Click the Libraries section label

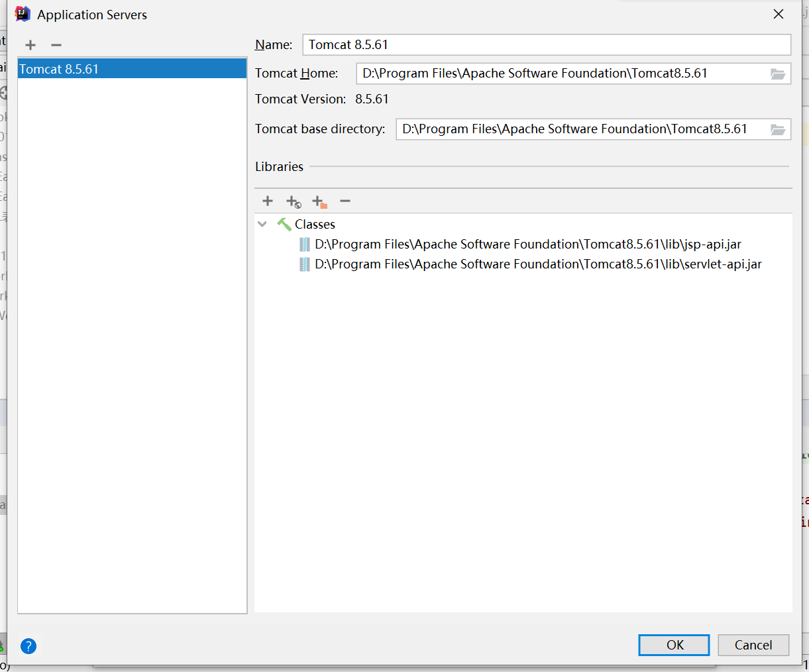point(279,167)
